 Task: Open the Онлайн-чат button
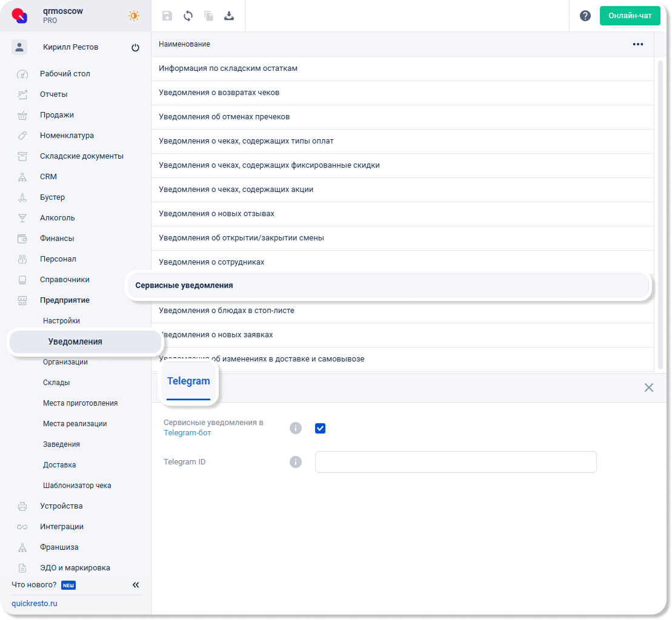click(630, 16)
